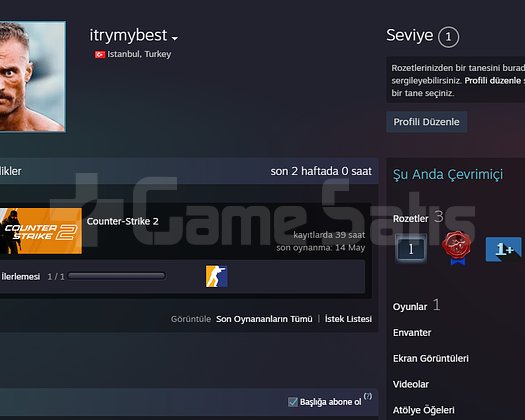
Task: Toggle the Başlığa abone ol checkbox
Action: (x=293, y=402)
